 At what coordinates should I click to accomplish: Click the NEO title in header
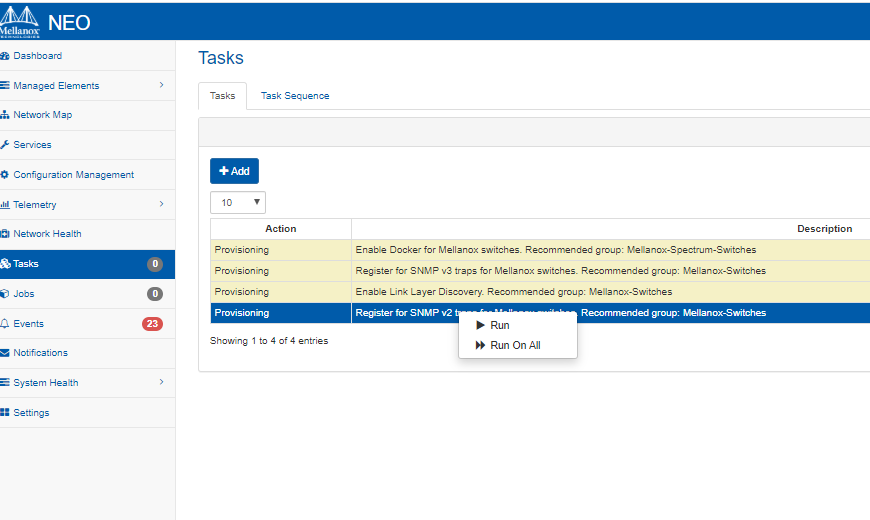(x=69, y=23)
